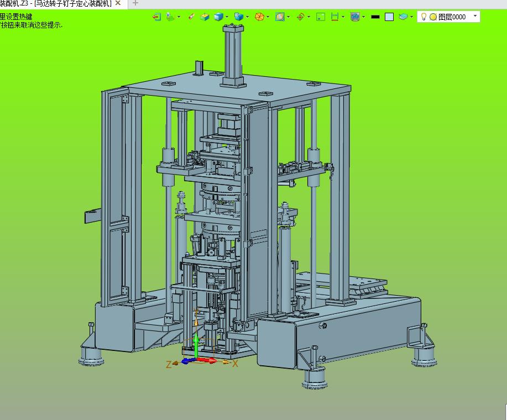
Task: Click the teal layer plane icon
Action: coord(403,17)
